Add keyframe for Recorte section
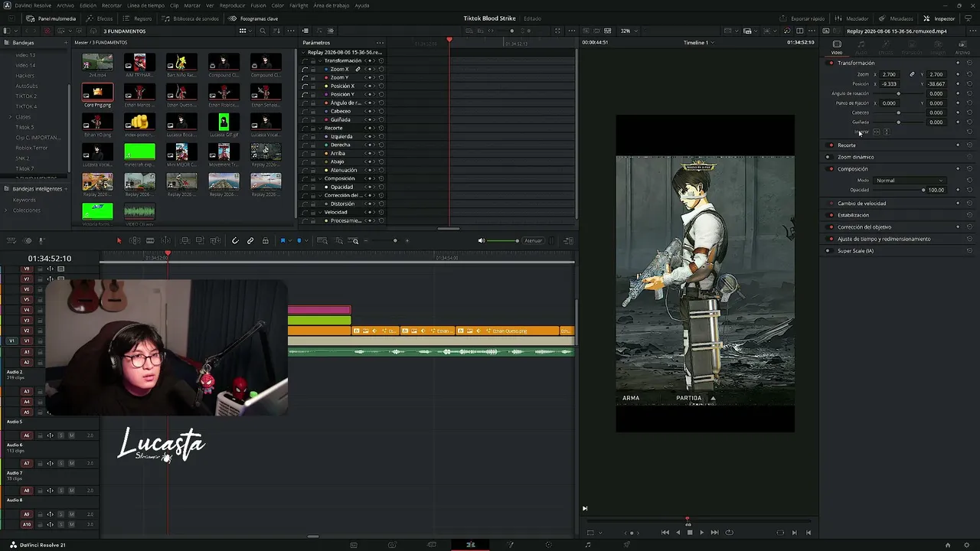 (958, 145)
